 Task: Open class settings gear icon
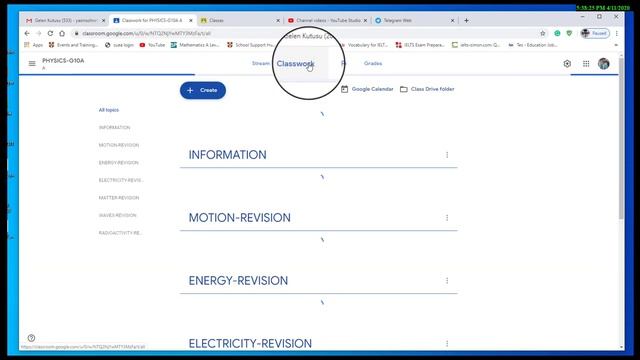click(x=567, y=64)
